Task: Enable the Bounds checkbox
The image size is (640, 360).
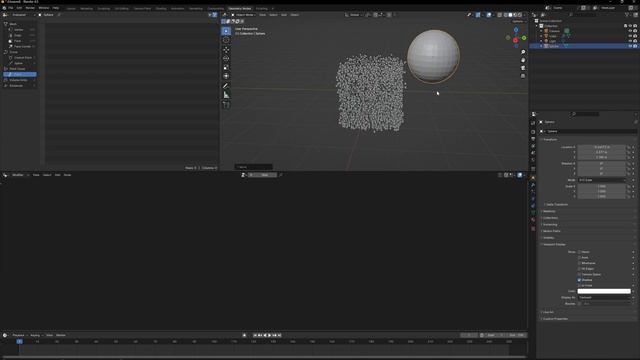Action: point(579,304)
